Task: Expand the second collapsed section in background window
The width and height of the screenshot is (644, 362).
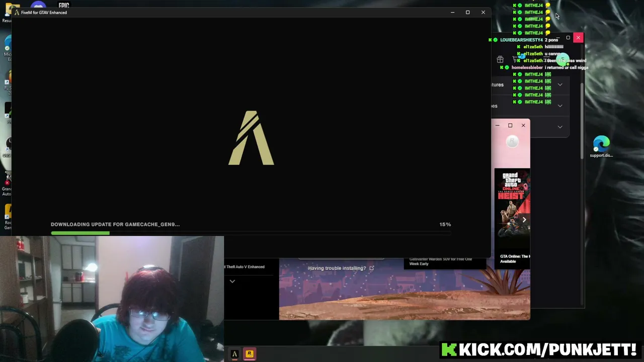Action: (560, 106)
